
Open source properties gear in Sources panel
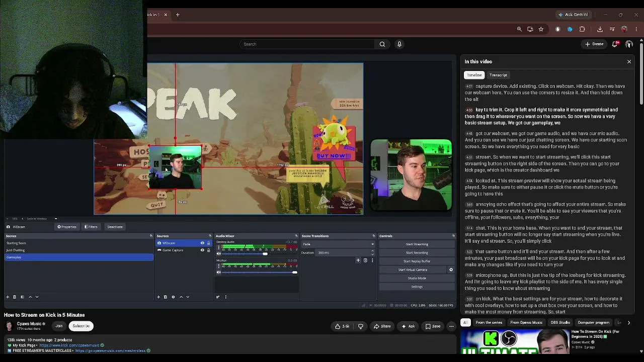173,297
